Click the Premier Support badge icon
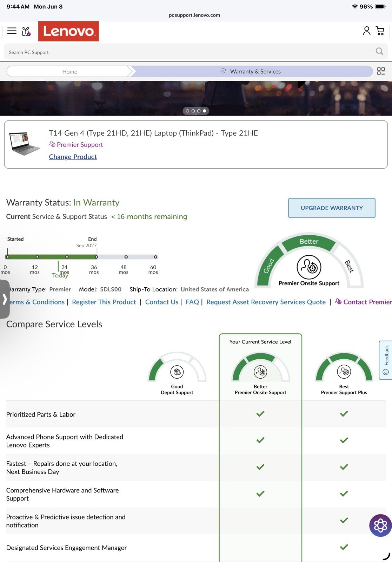 tap(52, 144)
